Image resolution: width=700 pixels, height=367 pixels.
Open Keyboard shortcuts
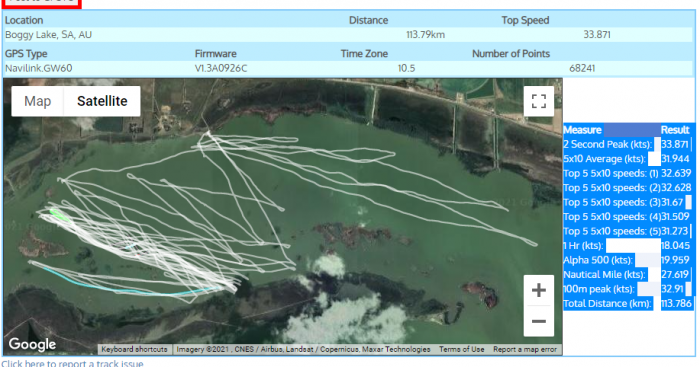click(134, 349)
